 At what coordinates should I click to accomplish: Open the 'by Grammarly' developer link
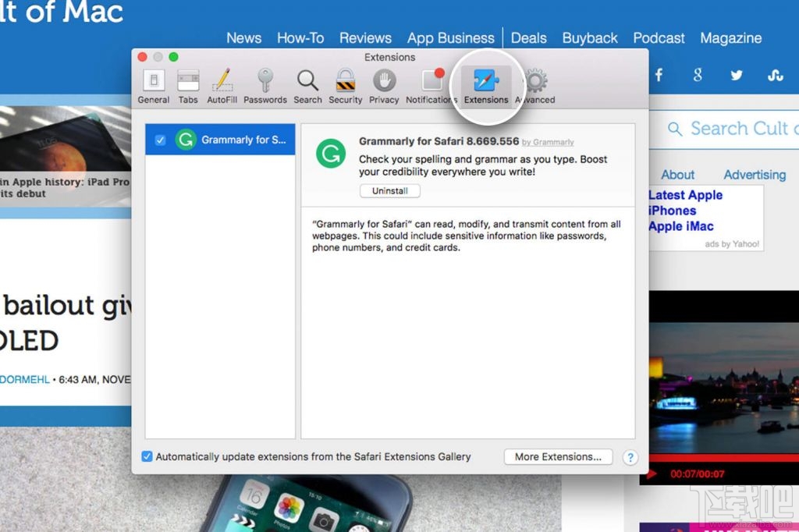pyautogui.click(x=548, y=143)
